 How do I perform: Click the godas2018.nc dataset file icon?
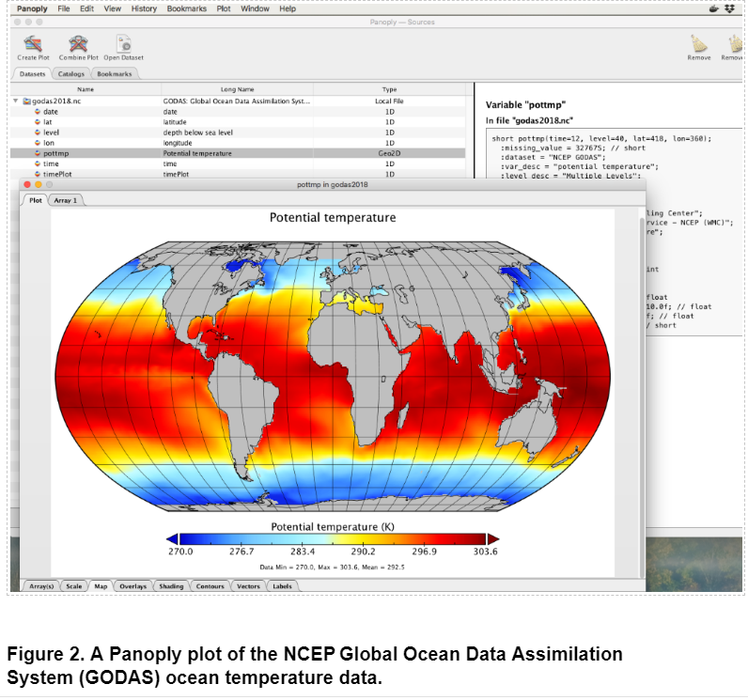point(27,101)
